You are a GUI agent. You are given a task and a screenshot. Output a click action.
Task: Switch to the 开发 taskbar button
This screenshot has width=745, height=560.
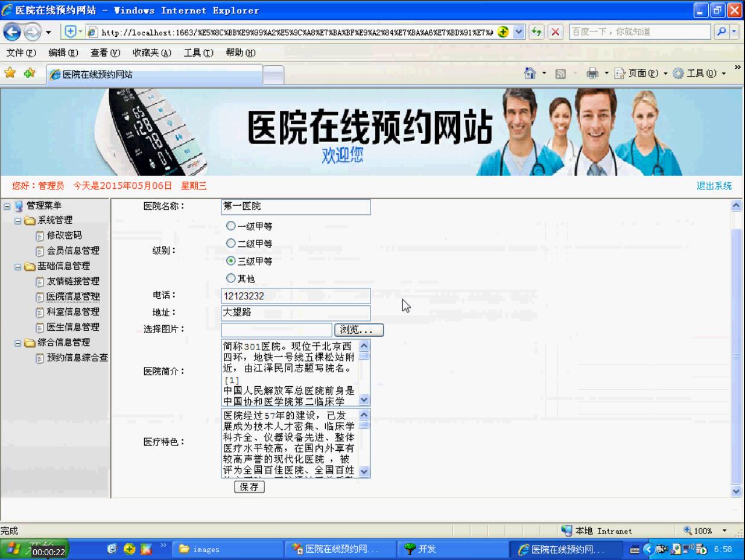coord(452,549)
